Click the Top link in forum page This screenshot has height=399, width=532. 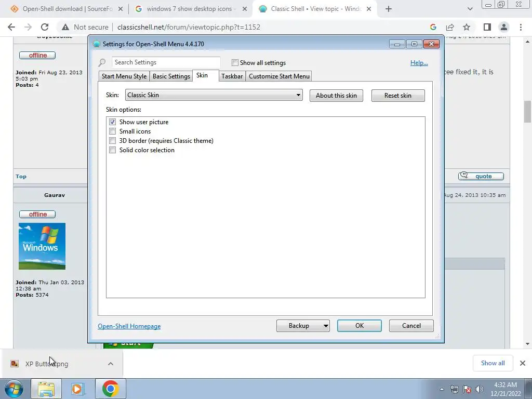[x=21, y=177]
